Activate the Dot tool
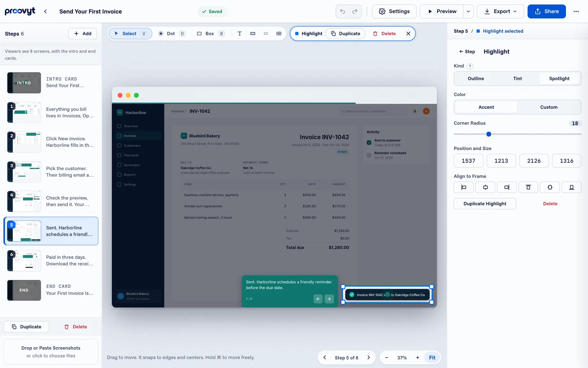 [x=172, y=34]
